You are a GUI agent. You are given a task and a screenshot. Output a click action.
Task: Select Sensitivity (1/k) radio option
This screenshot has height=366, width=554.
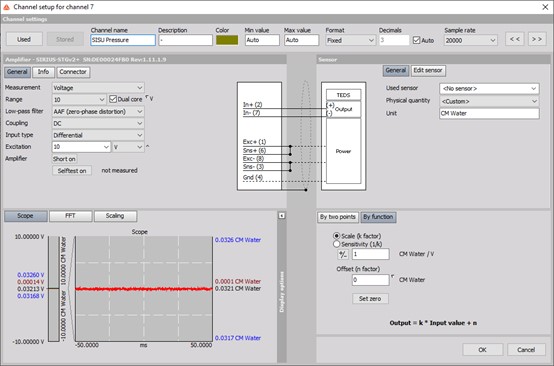click(336, 244)
